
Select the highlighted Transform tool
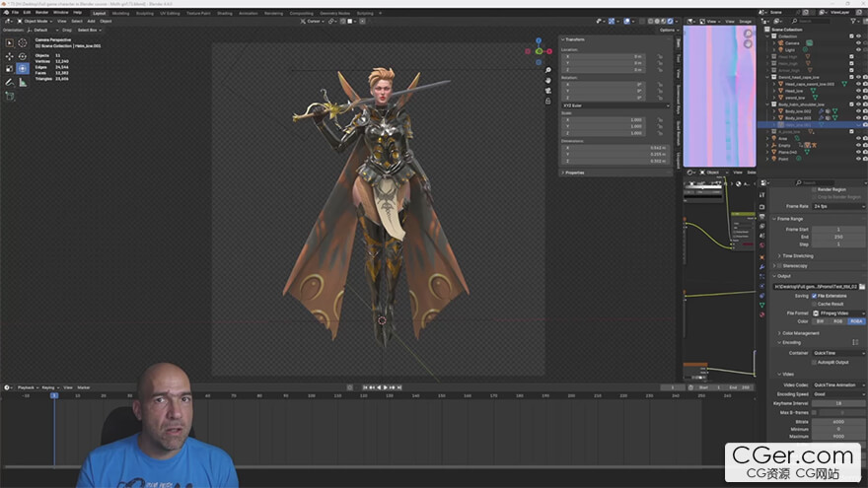(22, 69)
